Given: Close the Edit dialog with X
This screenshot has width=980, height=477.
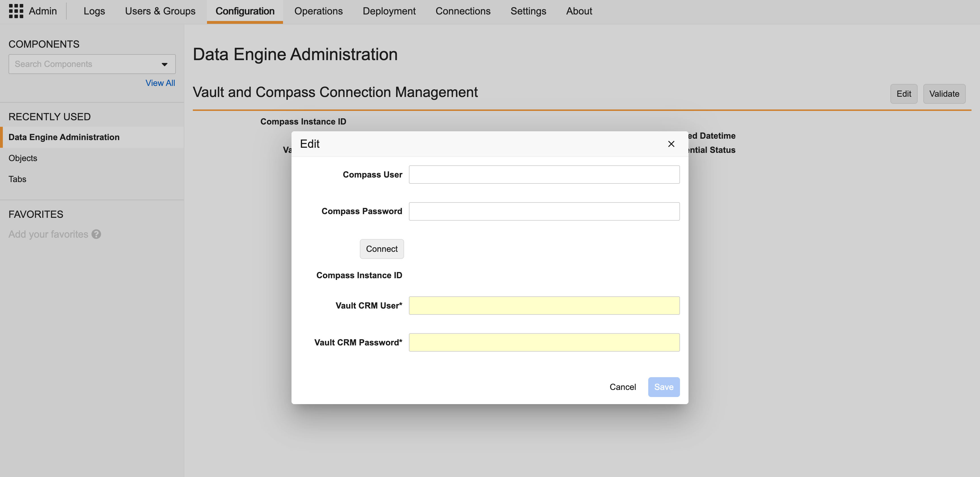Looking at the screenshot, I should [x=671, y=144].
